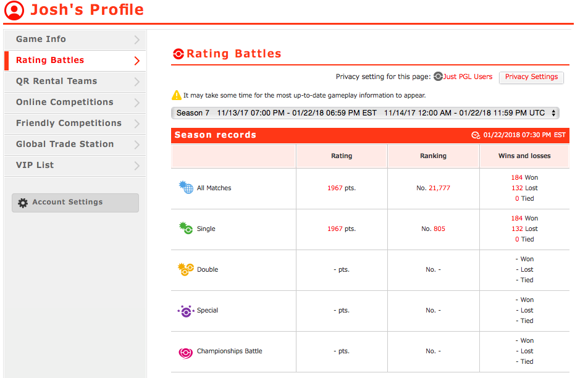
Task: Click the All Matches globe icon
Action: click(186, 187)
